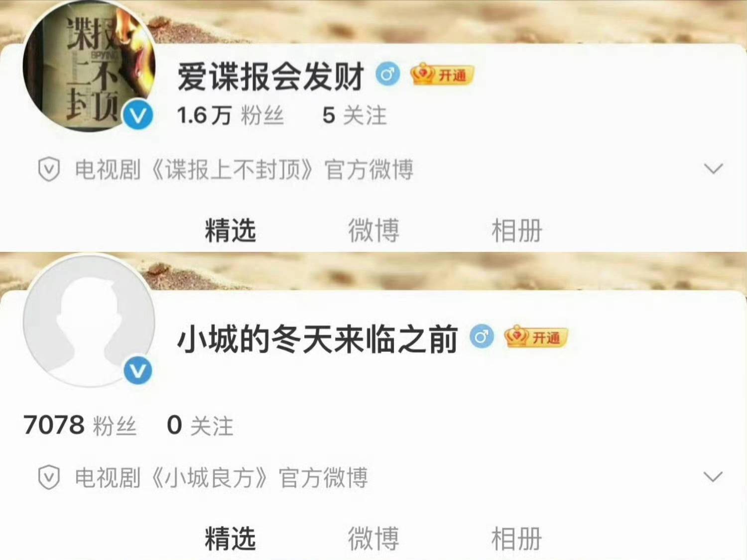Click the male gender icon beside 爱谍报会发财
747x560 pixels.
(x=387, y=75)
